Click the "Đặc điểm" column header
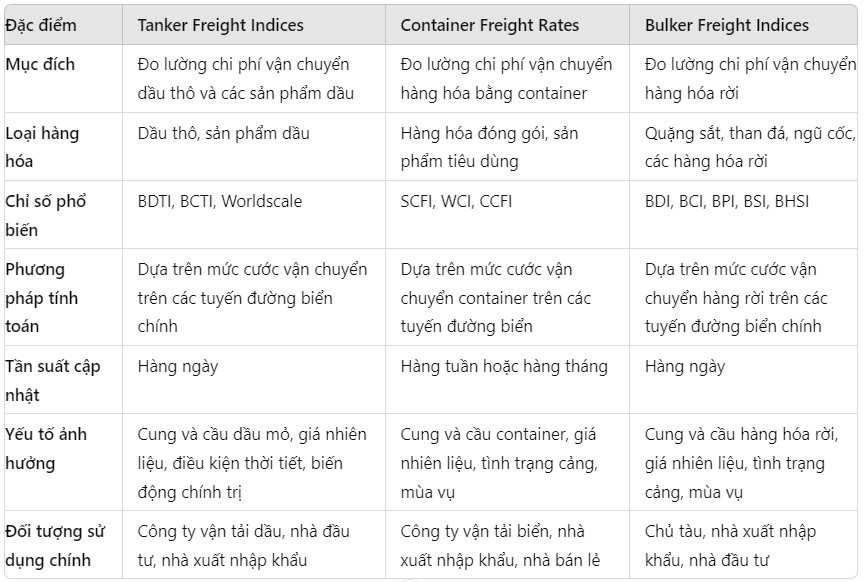This screenshot has width=864, height=582. coord(41,25)
